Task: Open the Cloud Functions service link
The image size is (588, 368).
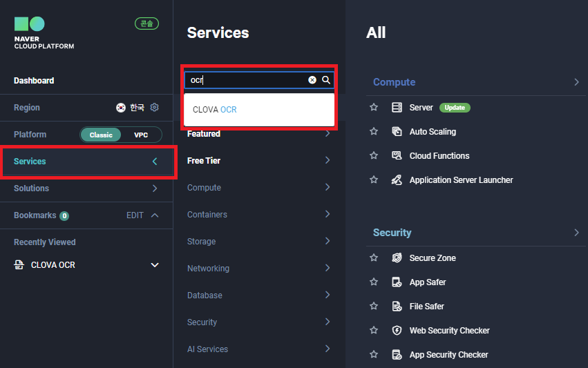Action: pyautogui.click(x=439, y=156)
